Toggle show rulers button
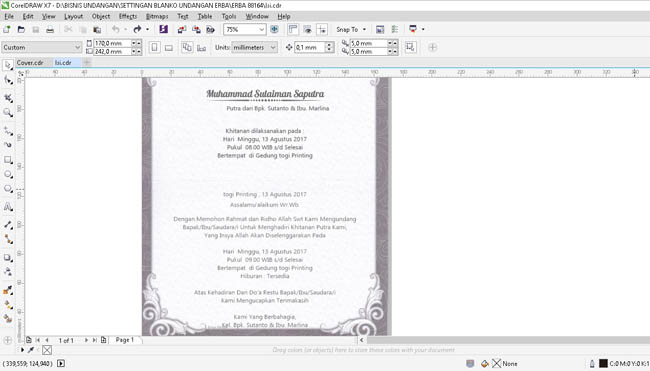 click(293, 29)
